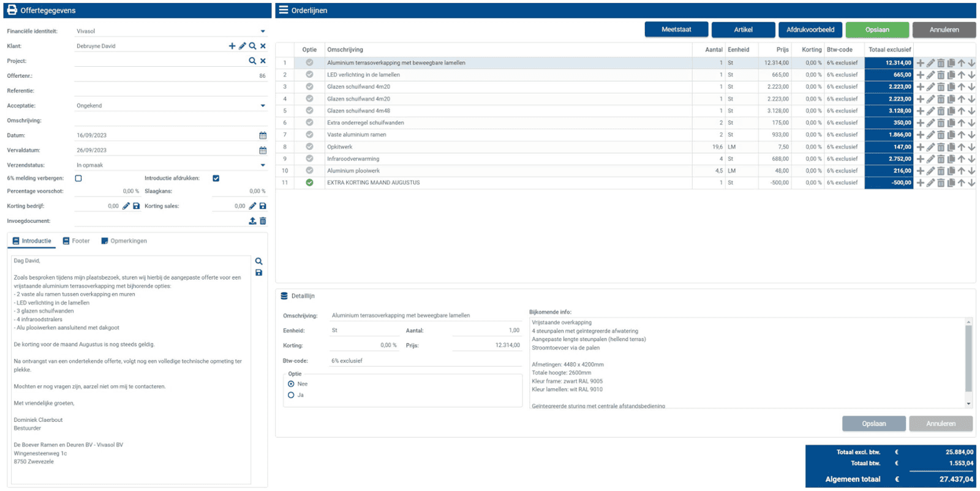Edit Korting sales with pencil icon
The width and height of the screenshot is (980, 491).
252,206
